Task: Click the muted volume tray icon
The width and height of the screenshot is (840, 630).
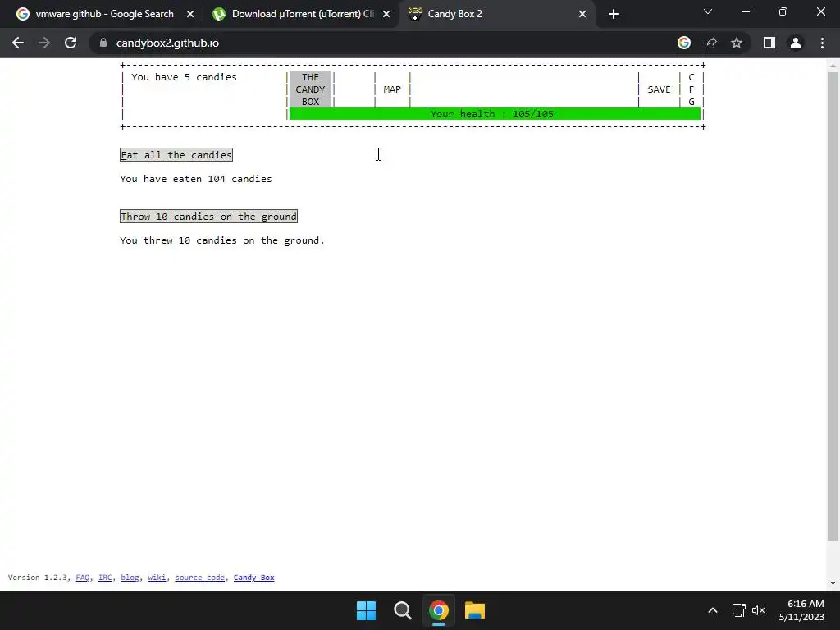Action: 759,610
